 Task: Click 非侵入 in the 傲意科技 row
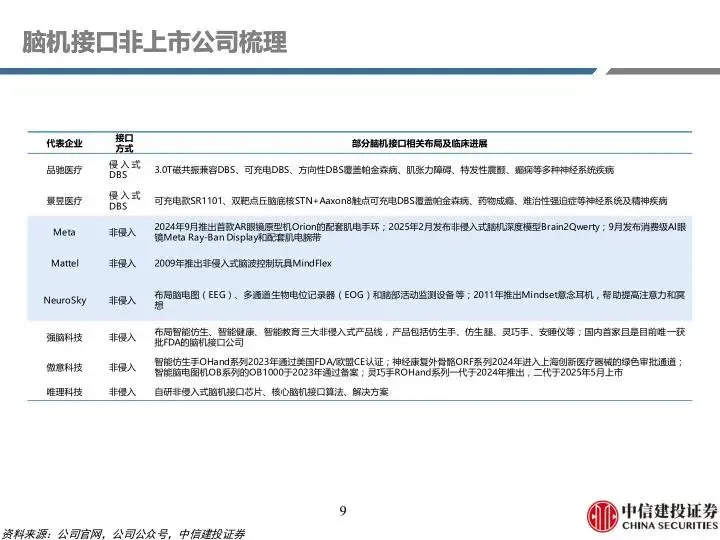pos(122,367)
